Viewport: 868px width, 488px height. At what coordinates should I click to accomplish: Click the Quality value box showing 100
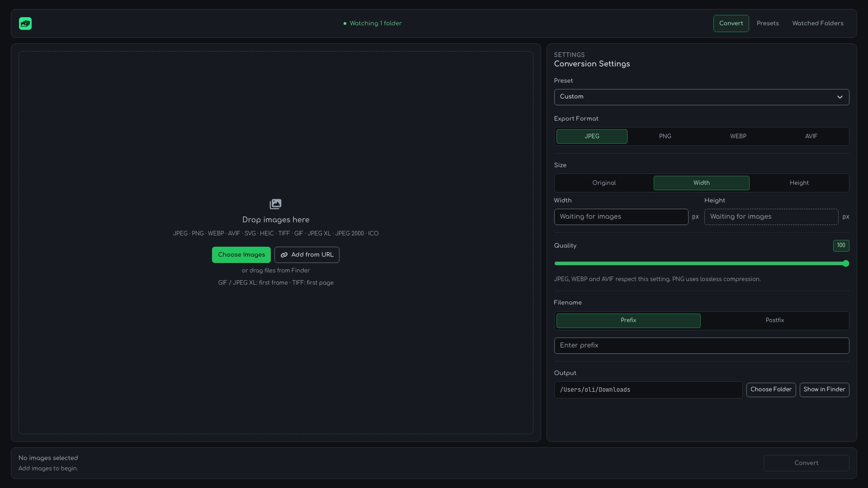coord(841,245)
